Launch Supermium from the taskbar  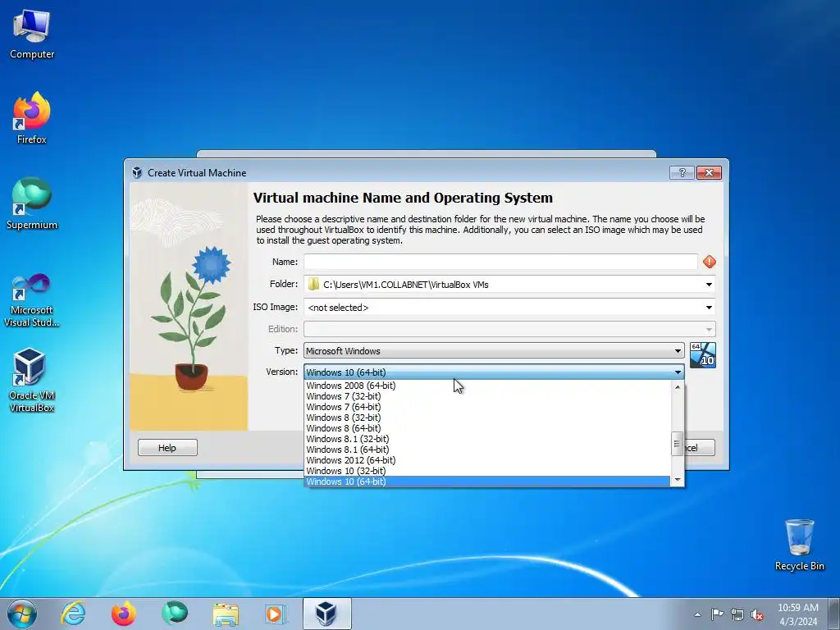click(x=175, y=614)
